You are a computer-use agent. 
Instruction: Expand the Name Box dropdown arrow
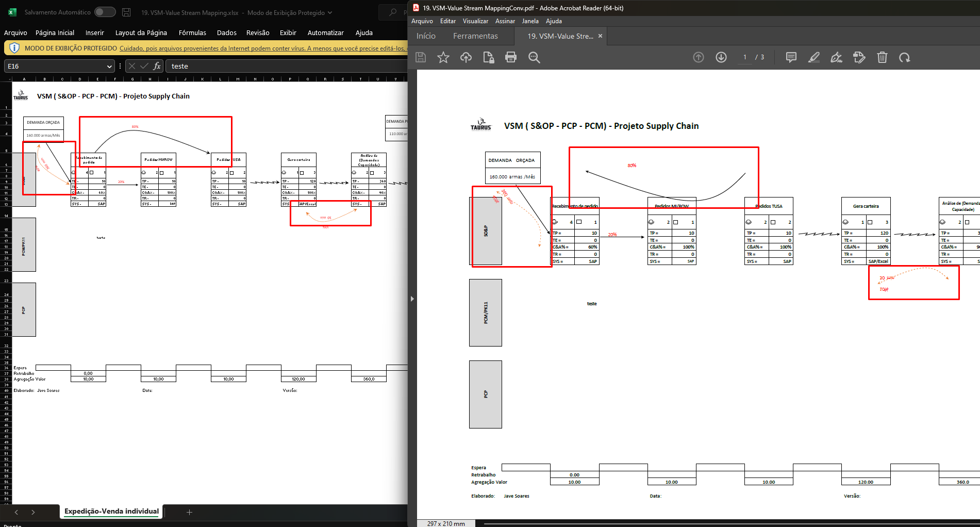coord(109,66)
